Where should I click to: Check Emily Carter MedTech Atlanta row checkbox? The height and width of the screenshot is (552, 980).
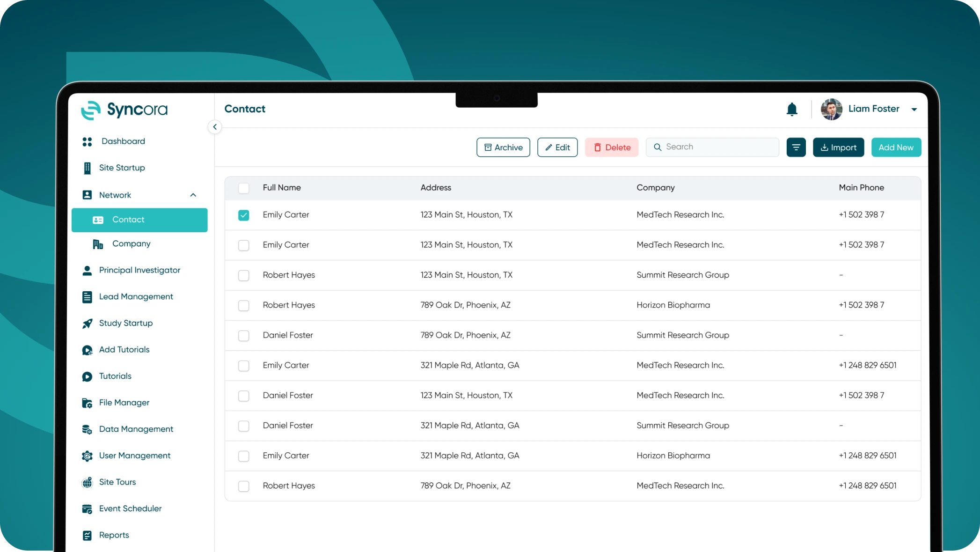(244, 366)
